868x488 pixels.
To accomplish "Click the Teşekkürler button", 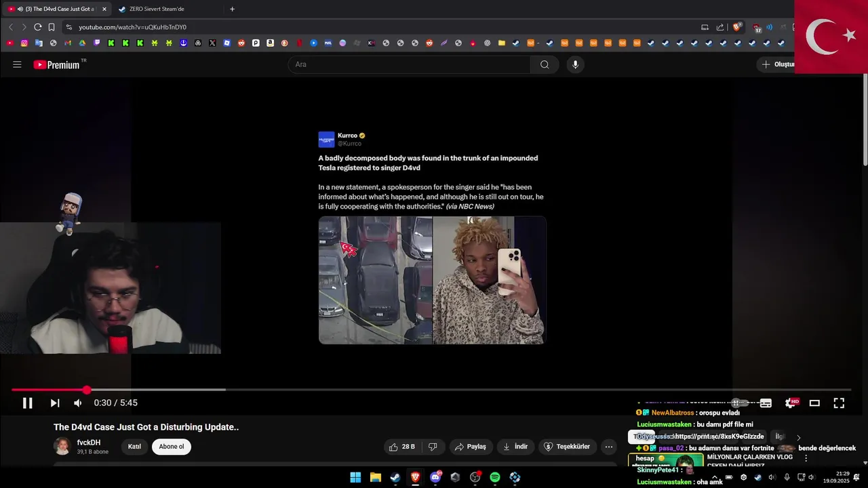I will coord(568,447).
